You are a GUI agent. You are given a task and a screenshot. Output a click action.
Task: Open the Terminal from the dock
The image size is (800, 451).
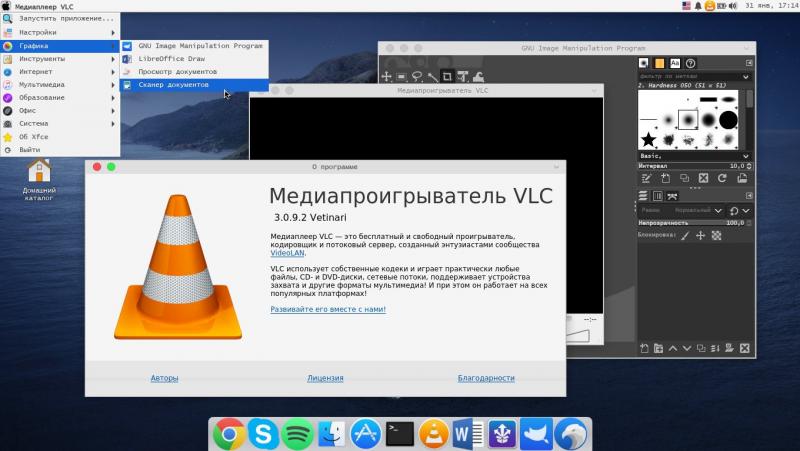(399, 434)
